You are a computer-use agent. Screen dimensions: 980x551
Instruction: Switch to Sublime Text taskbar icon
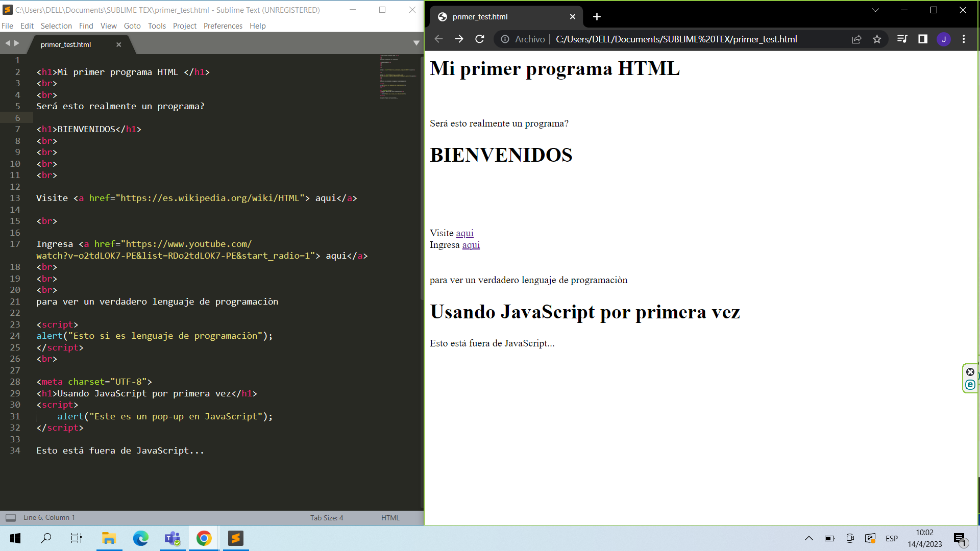tap(236, 538)
